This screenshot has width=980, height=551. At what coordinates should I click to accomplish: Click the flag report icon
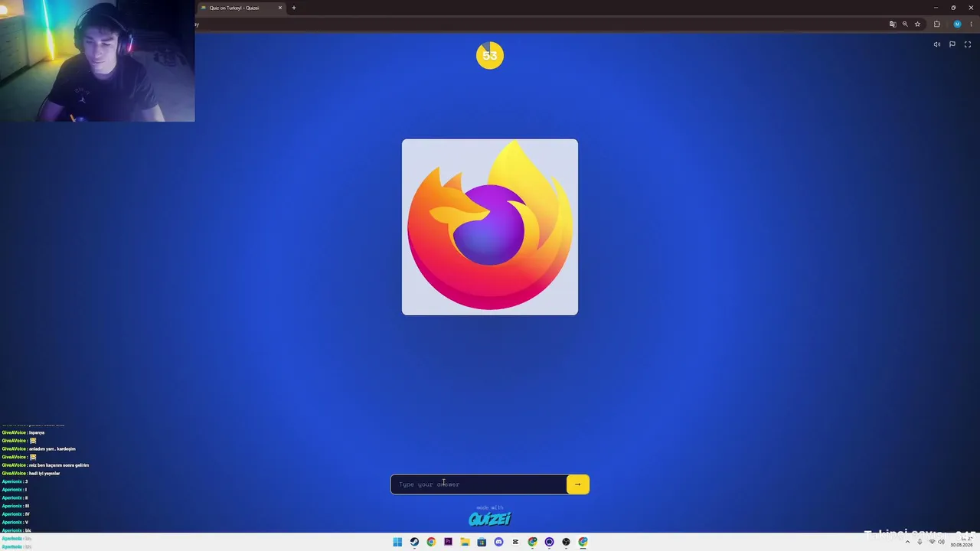(x=952, y=44)
